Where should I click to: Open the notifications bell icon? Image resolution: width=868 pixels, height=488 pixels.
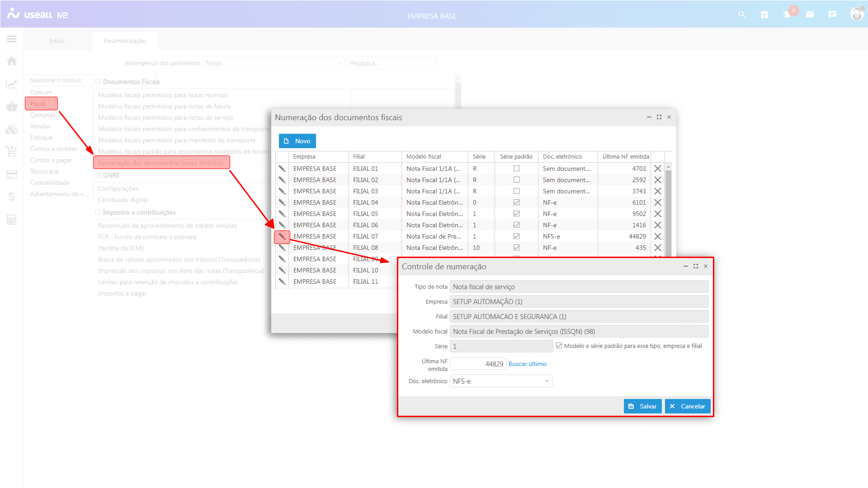point(787,14)
